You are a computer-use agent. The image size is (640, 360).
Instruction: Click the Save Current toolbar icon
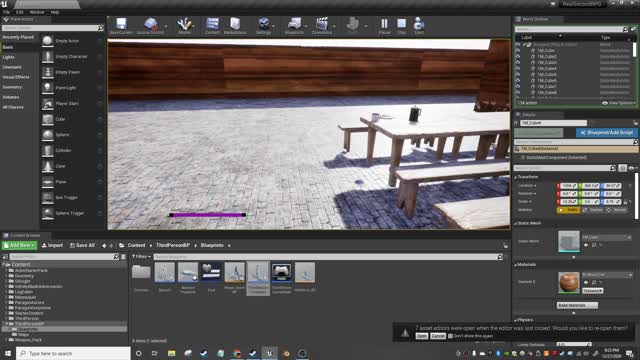[121, 25]
